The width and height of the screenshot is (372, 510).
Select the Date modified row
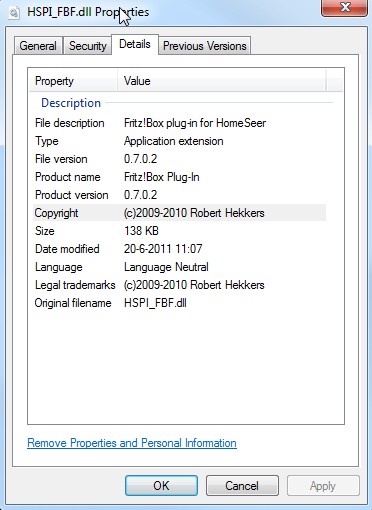(x=179, y=249)
